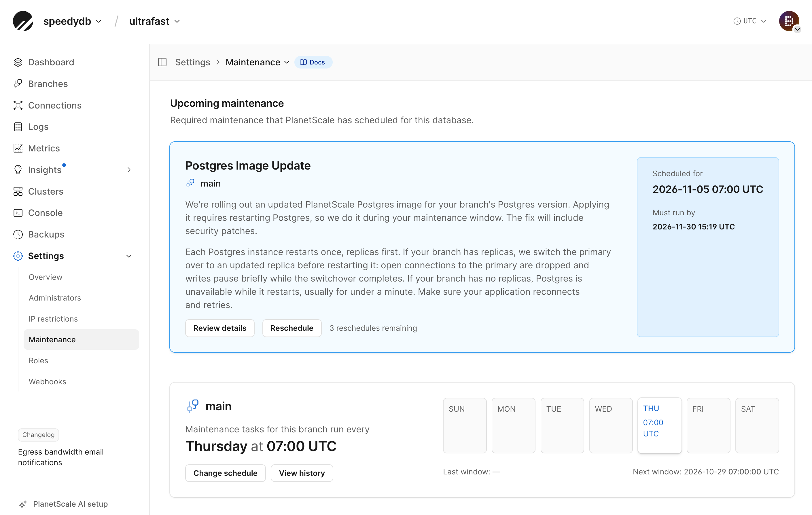Click the branch icon beside main in Postgres Image Update card

tap(190, 183)
